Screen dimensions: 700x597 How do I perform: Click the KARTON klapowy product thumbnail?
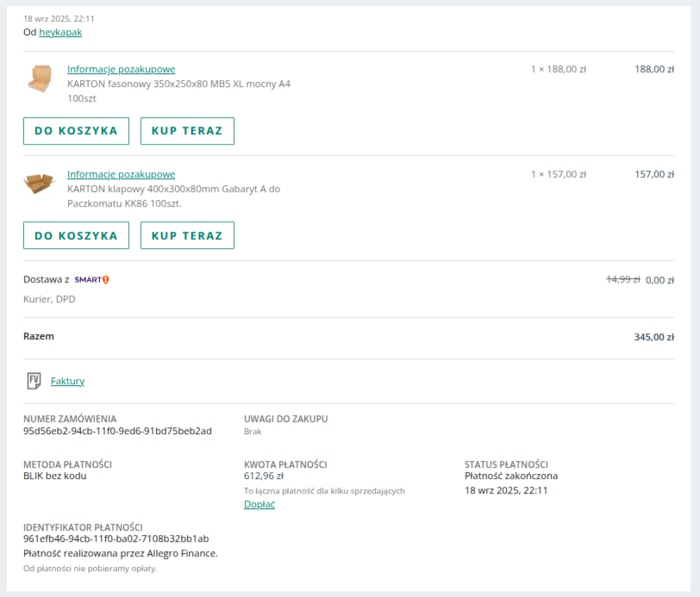click(39, 183)
